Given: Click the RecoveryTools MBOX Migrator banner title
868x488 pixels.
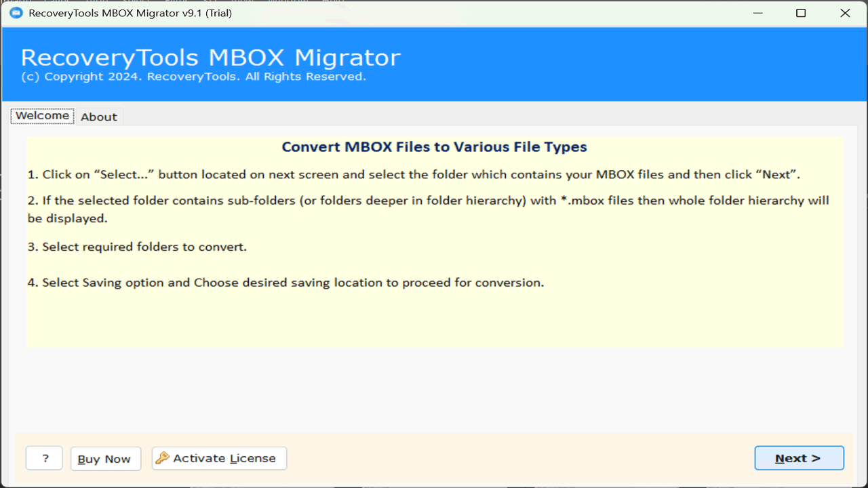Looking at the screenshot, I should (210, 57).
